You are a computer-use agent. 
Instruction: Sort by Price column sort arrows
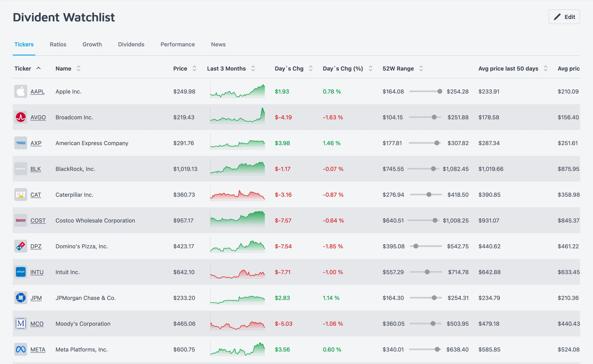click(194, 68)
